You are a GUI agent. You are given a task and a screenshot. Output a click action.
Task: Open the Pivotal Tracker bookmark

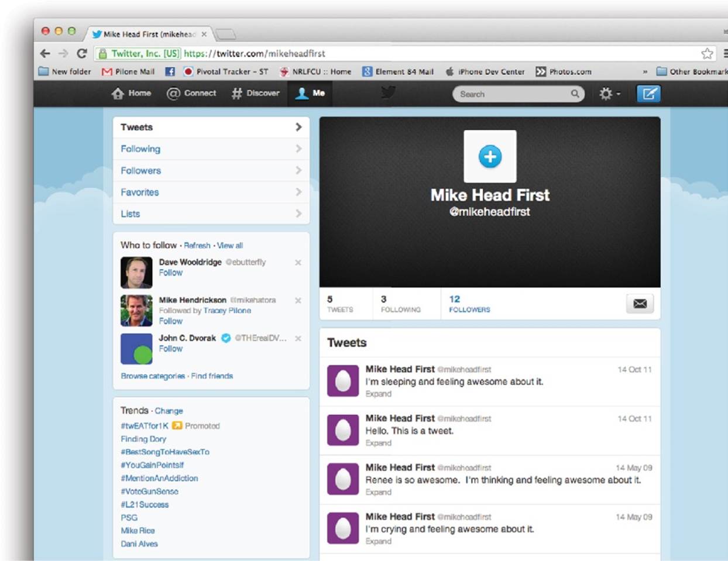(x=225, y=71)
